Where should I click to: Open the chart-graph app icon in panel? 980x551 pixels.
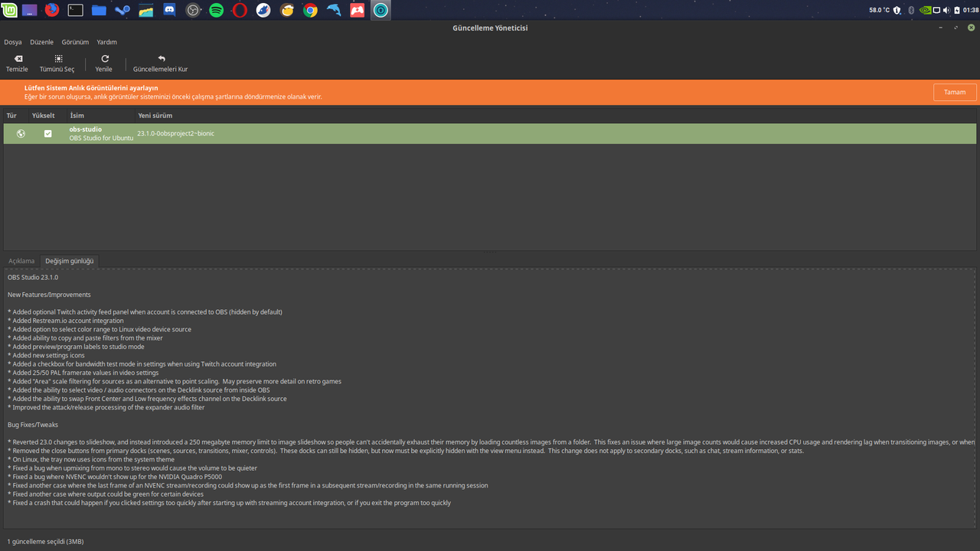(146, 10)
